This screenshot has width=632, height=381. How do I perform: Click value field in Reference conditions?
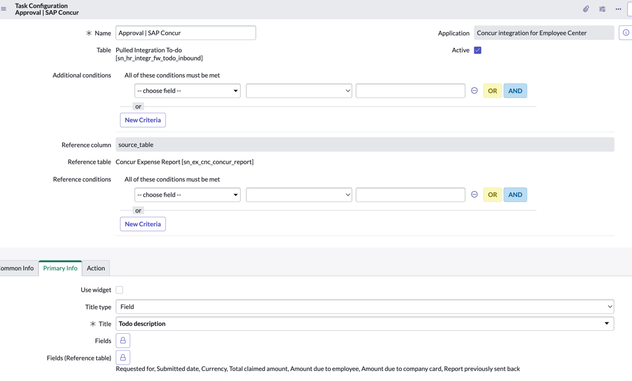coord(410,195)
